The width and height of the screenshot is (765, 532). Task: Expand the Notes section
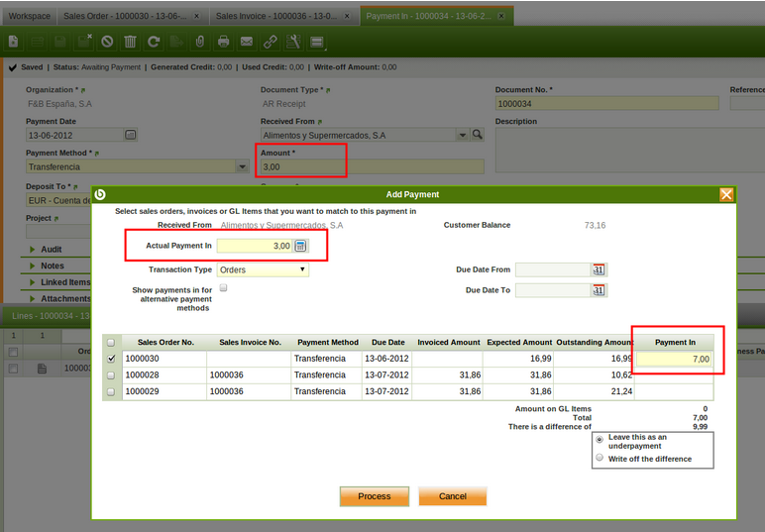[52, 266]
